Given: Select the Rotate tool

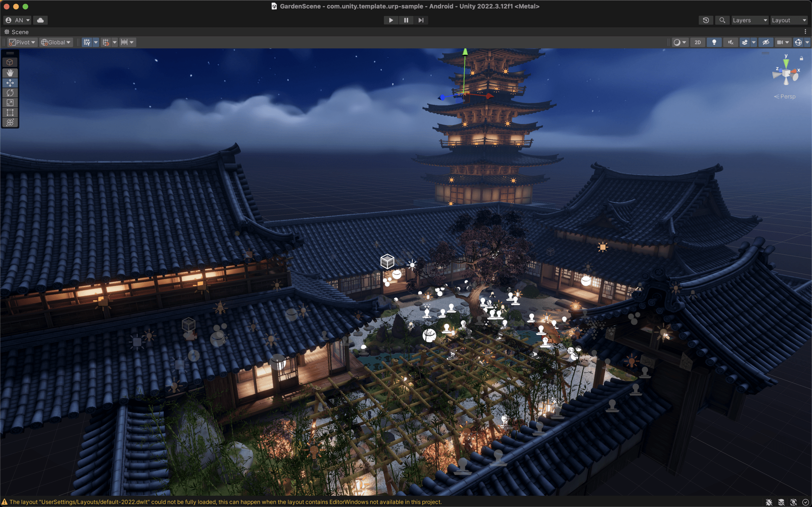Looking at the screenshot, I should pos(10,92).
